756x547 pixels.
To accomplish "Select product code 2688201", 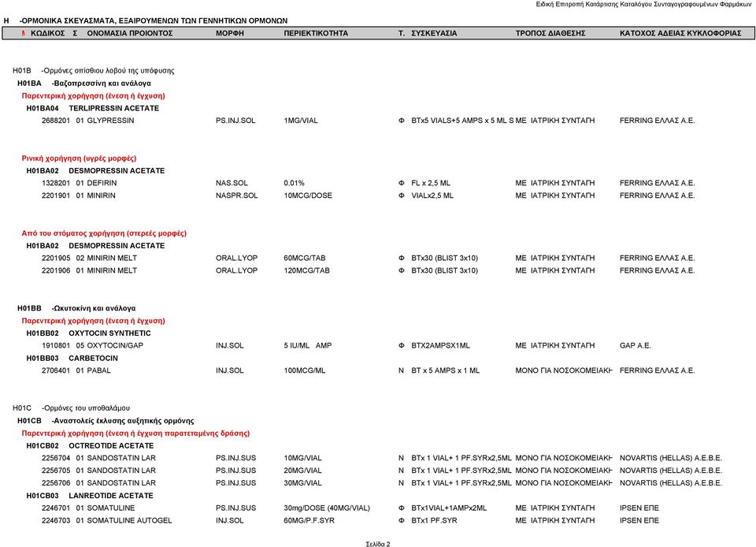I will point(56,121).
